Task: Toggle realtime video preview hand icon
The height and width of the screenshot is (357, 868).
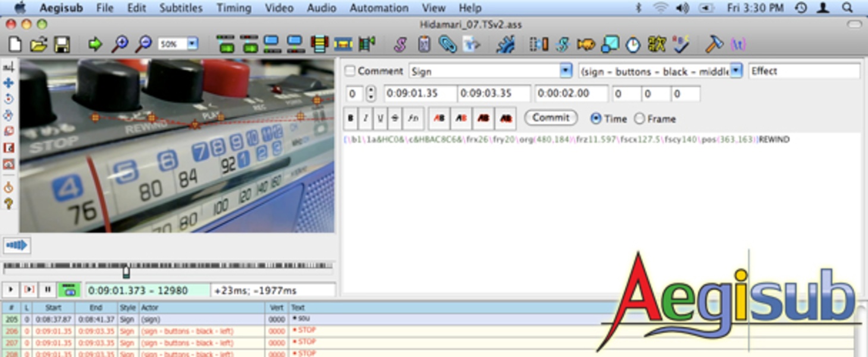Action: point(8,187)
